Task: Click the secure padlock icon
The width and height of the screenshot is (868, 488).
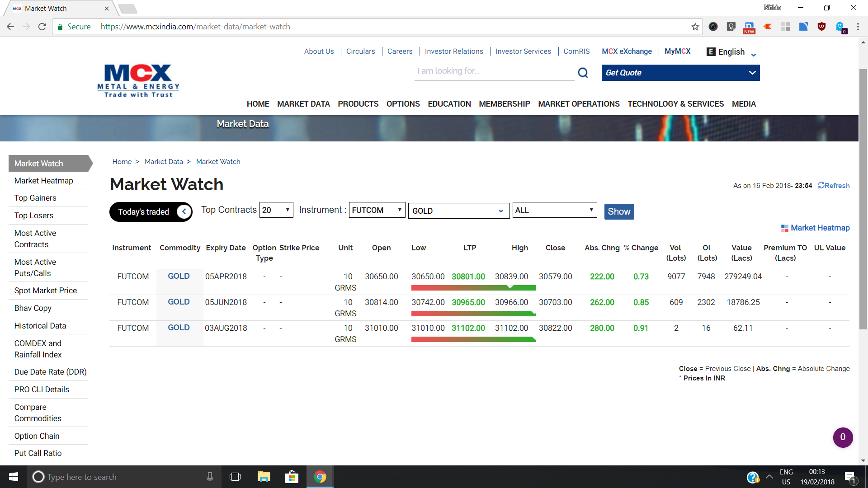Action: [x=60, y=27]
